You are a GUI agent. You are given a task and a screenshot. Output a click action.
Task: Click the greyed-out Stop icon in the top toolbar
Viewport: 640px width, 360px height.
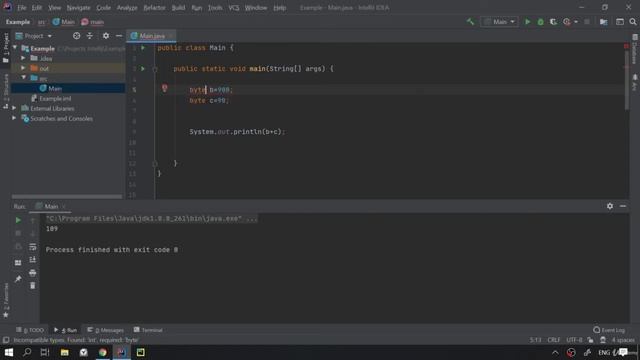pos(587,22)
